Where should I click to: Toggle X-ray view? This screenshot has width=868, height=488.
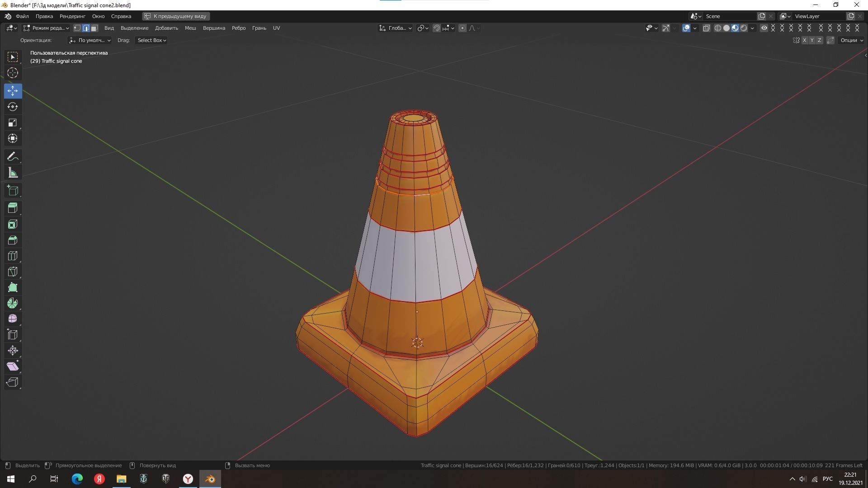706,28
